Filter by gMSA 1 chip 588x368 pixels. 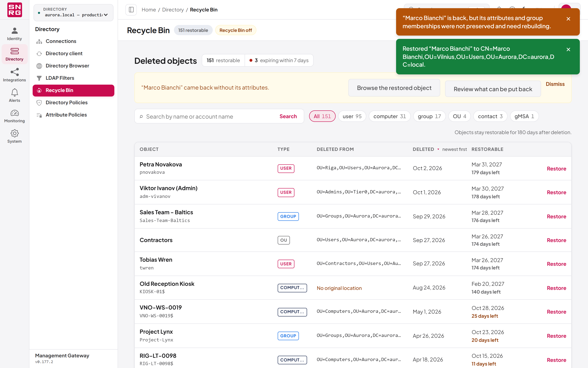pos(524,116)
